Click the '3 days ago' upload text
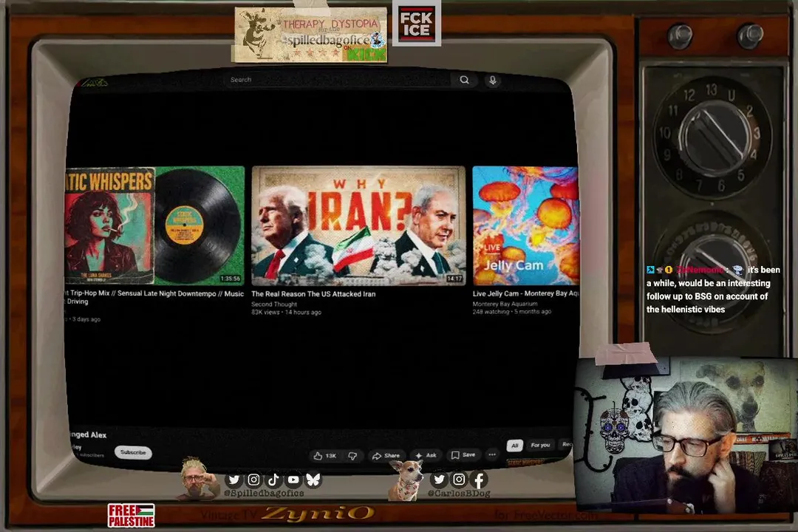This screenshot has height=532, width=798. 86,319
